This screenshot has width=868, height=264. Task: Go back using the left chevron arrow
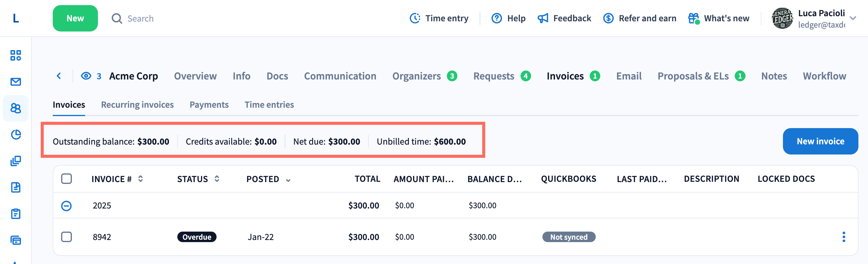coord(59,76)
